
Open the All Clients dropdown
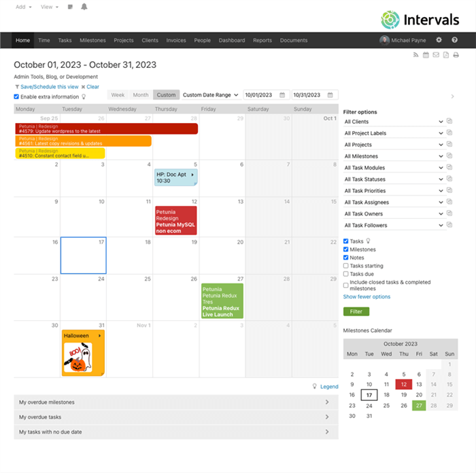pos(394,122)
